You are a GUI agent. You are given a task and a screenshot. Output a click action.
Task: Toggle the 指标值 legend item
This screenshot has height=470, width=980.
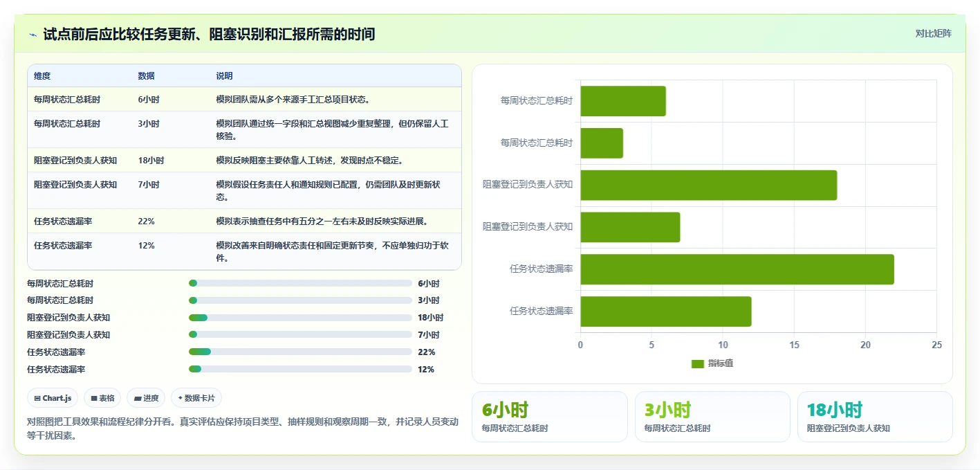[x=712, y=363]
